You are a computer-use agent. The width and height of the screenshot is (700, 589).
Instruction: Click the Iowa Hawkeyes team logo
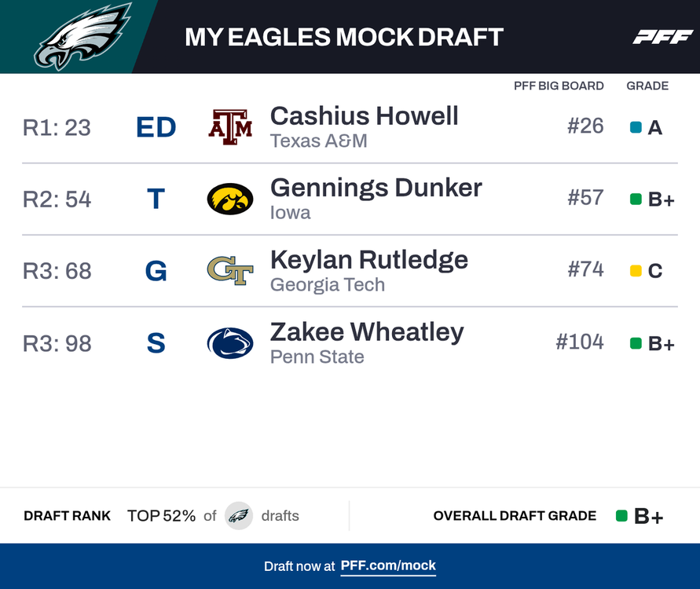point(230,199)
